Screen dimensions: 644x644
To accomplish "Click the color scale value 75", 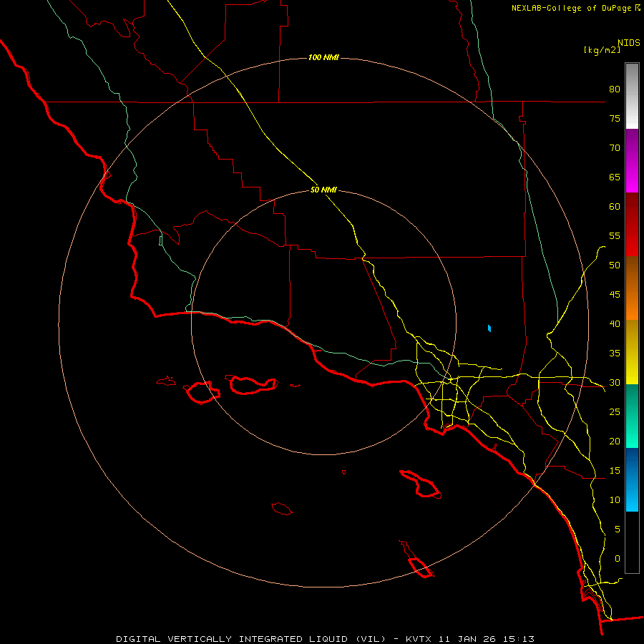I will pos(615,118).
